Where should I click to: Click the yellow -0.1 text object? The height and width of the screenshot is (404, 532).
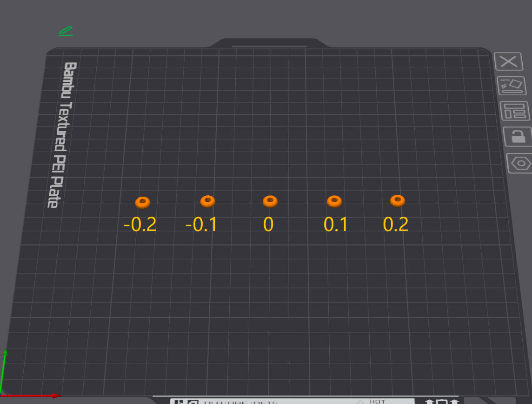[201, 225]
